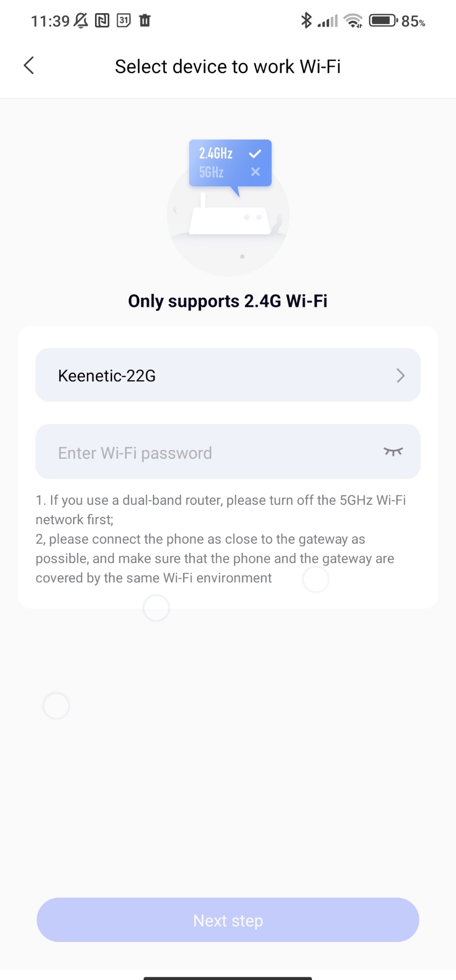The height and width of the screenshot is (980, 456).
Task: Go back using the header arrow
Action: click(x=29, y=66)
